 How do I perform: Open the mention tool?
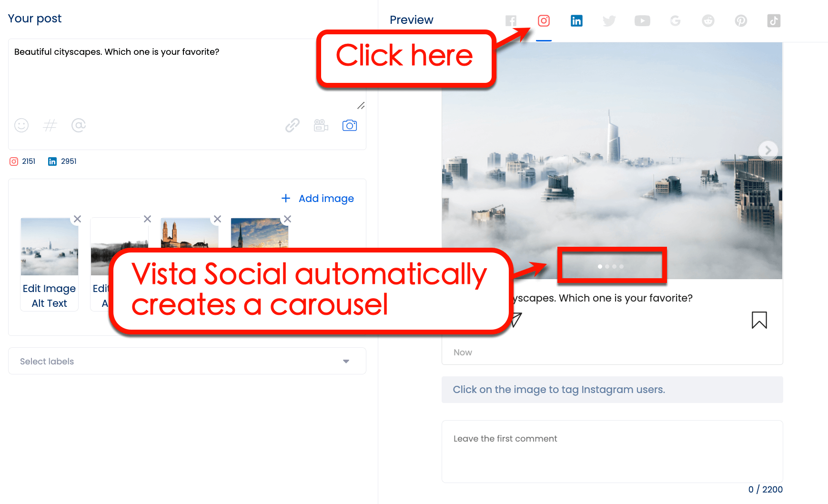(x=78, y=125)
